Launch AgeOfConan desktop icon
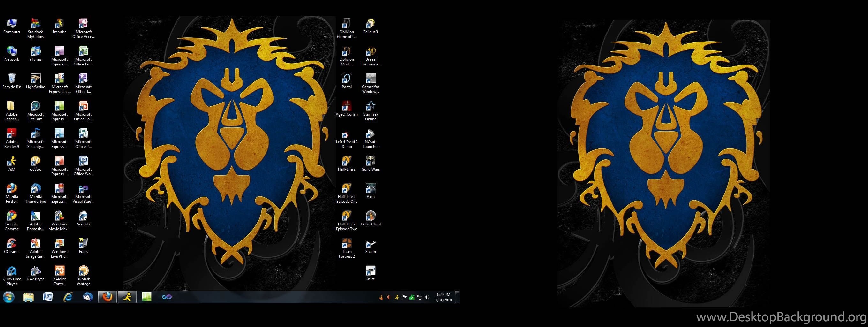Image resolution: width=868 pixels, height=327 pixels. point(347,109)
